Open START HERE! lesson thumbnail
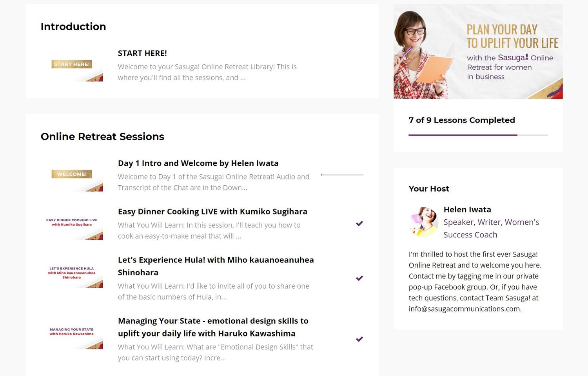588x376 pixels. click(72, 64)
